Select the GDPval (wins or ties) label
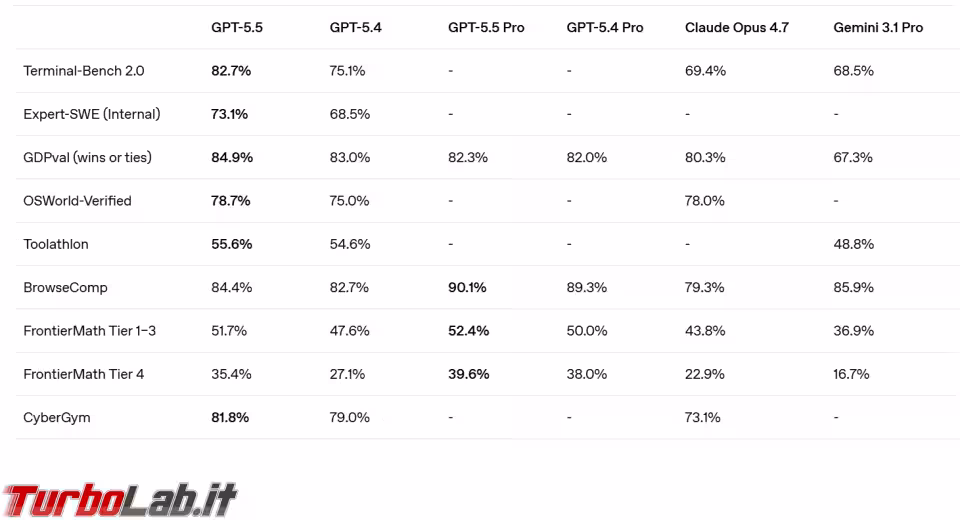 click(88, 158)
